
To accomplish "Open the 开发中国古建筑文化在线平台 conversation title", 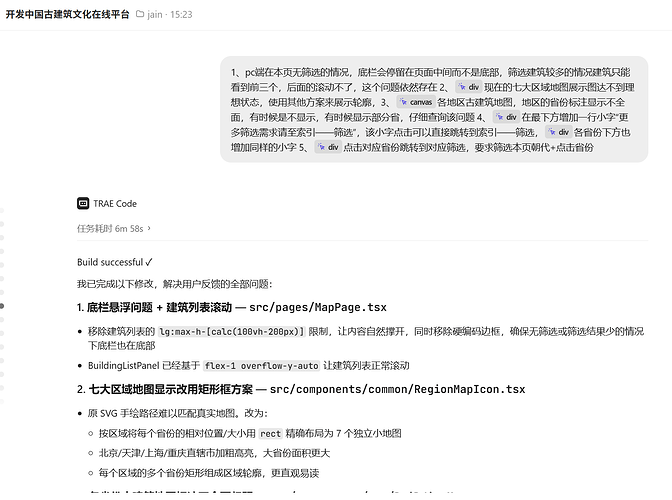I will point(67,14).
